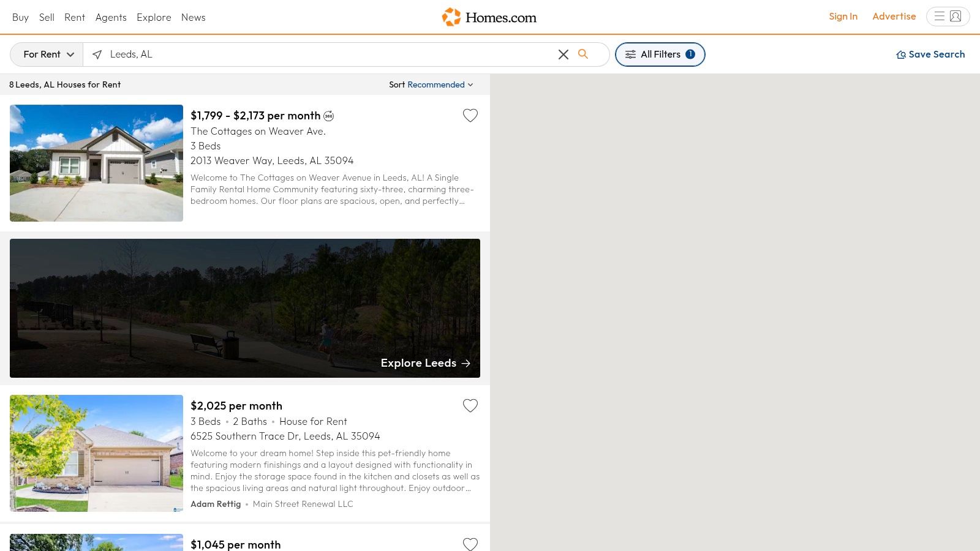Click the Advertise link
This screenshot has width=980, height=551.
click(894, 17)
